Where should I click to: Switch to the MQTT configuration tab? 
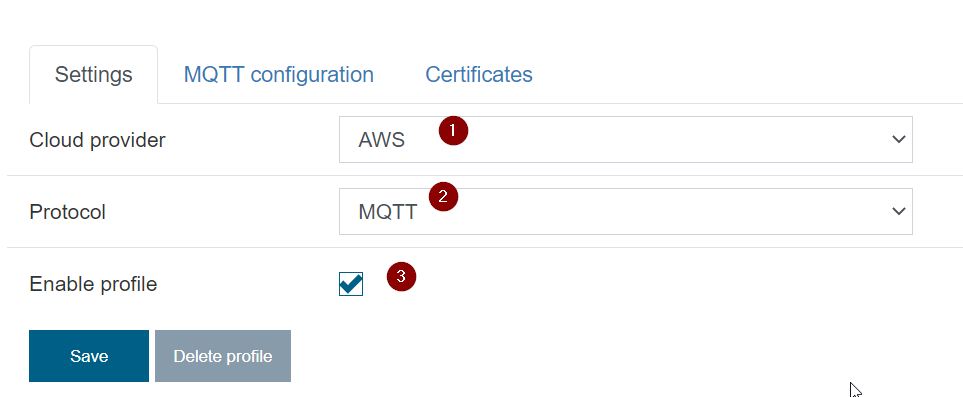point(279,74)
